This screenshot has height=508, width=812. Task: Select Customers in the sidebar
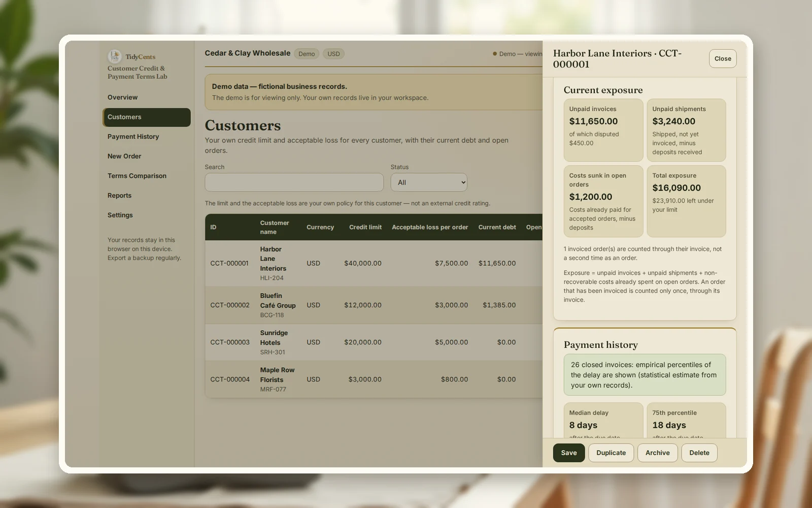pos(146,117)
